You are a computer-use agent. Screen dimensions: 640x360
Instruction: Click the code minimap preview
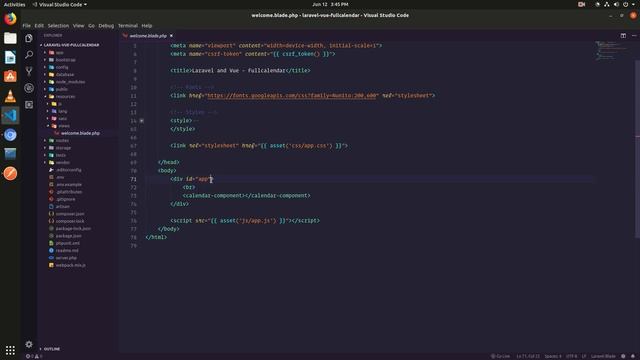612,50
